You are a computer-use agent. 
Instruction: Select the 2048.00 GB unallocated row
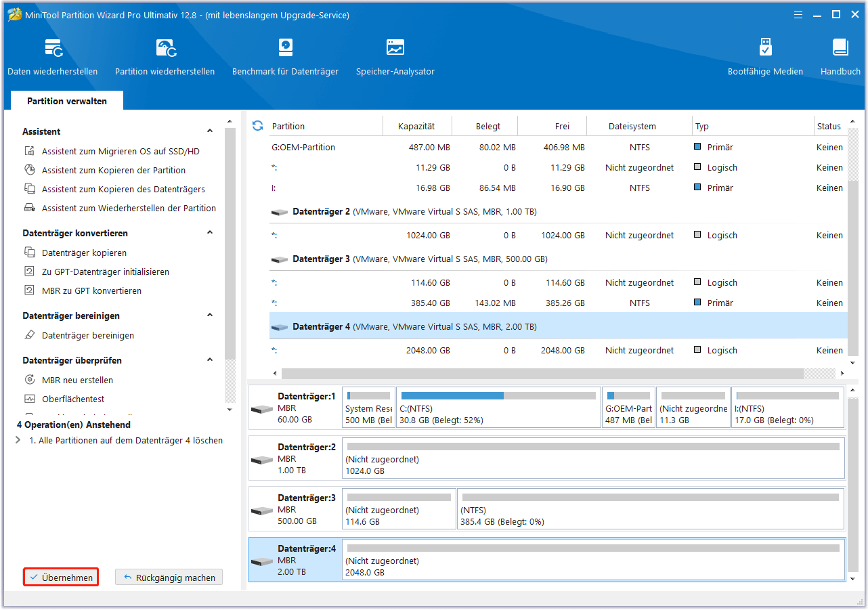559,351
